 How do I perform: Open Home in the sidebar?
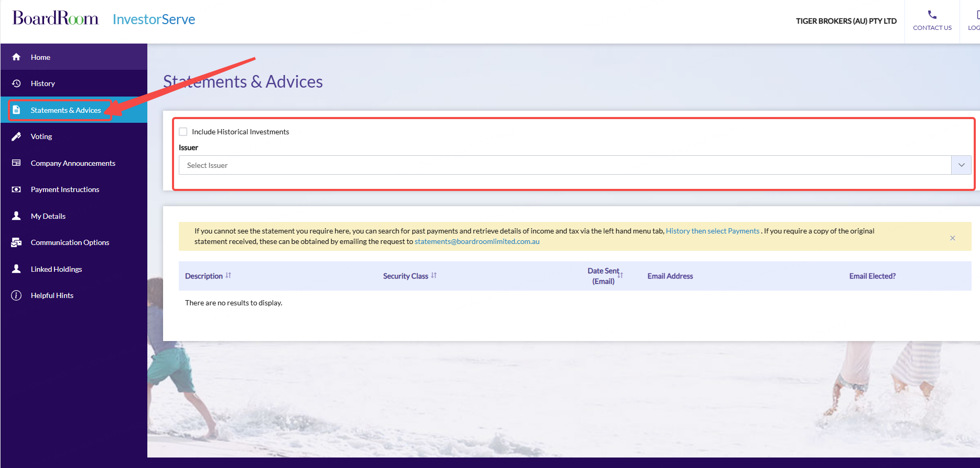point(74,57)
